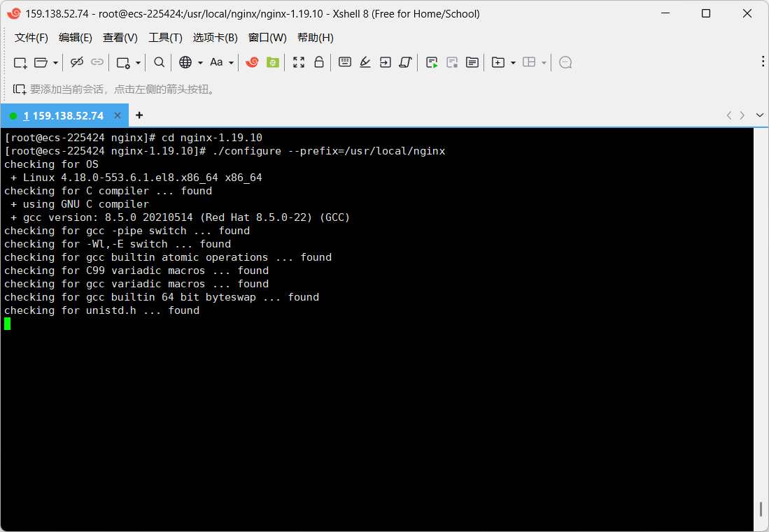The height and width of the screenshot is (532, 769).
Task: Click the Aa font icon
Action: pyautogui.click(x=216, y=62)
